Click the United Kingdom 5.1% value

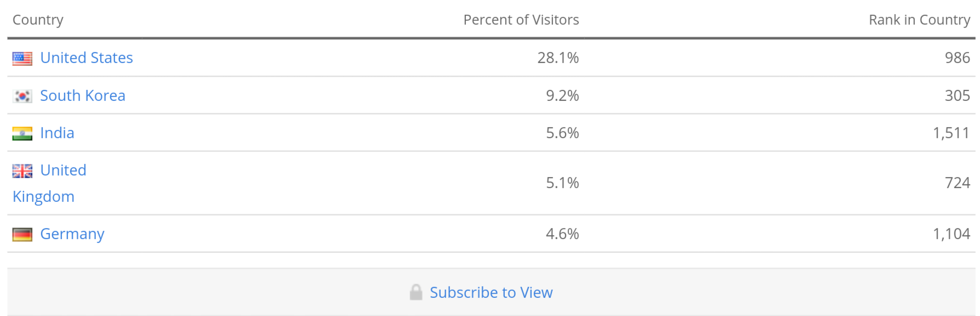562,183
